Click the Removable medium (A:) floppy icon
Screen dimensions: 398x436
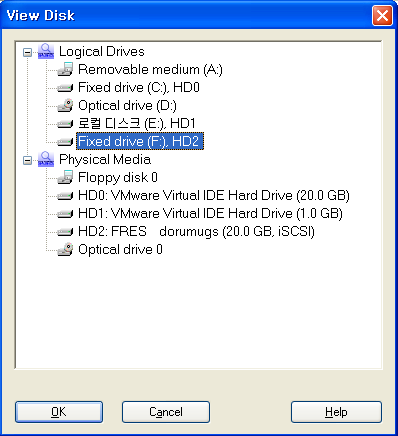point(65,69)
